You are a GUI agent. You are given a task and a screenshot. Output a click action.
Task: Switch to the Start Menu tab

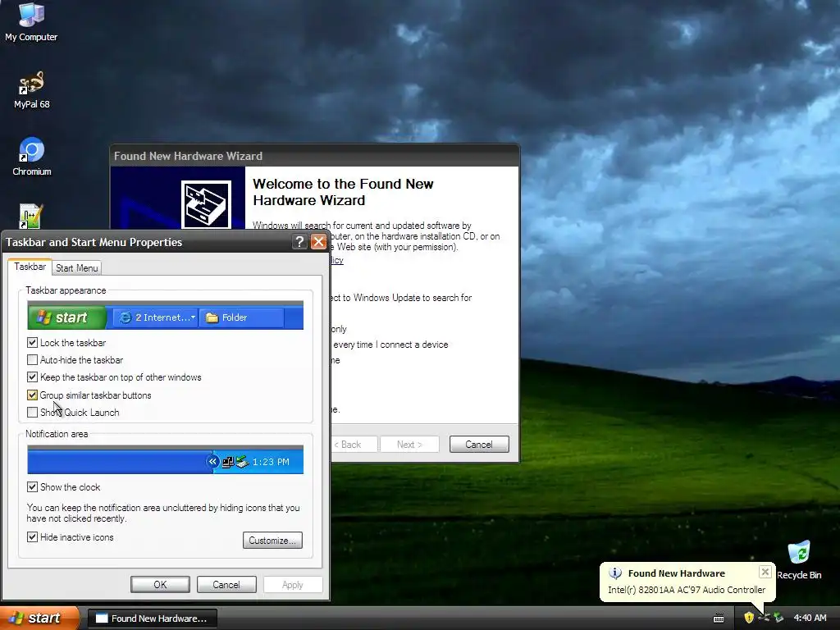(x=76, y=268)
